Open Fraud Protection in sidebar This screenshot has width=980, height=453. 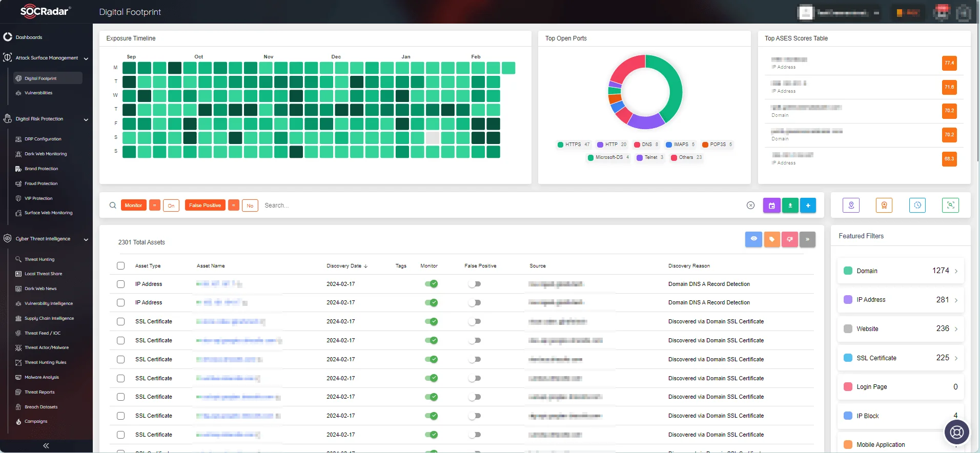point(41,183)
